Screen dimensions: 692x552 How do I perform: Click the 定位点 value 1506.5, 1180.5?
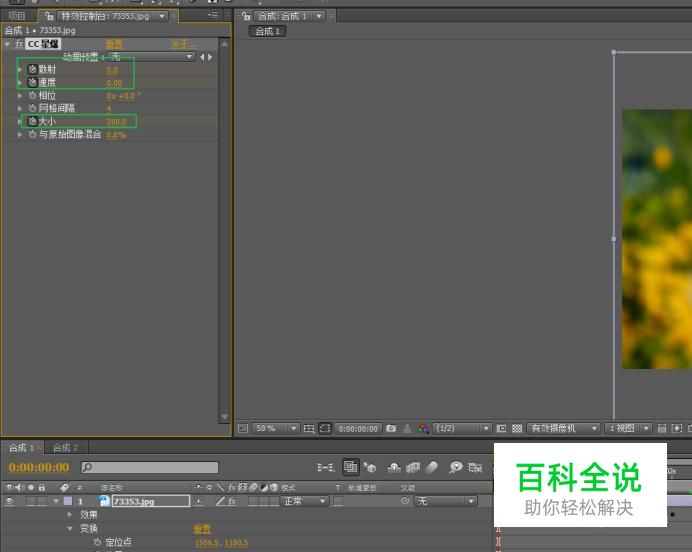click(x=222, y=542)
